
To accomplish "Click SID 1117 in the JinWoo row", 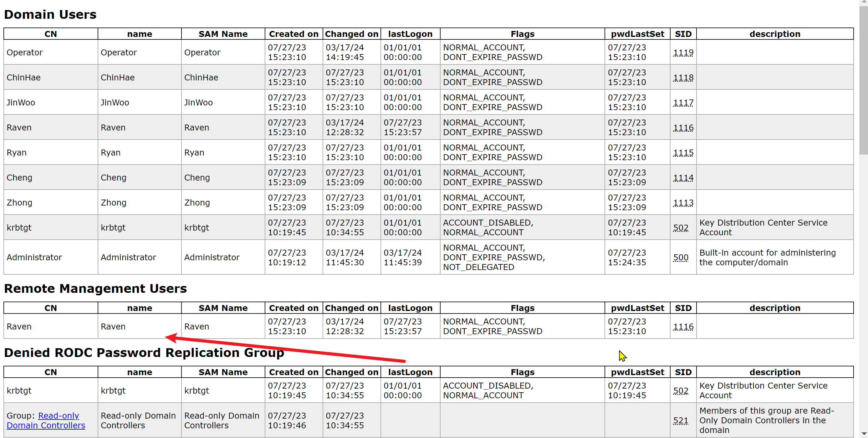I will (683, 102).
